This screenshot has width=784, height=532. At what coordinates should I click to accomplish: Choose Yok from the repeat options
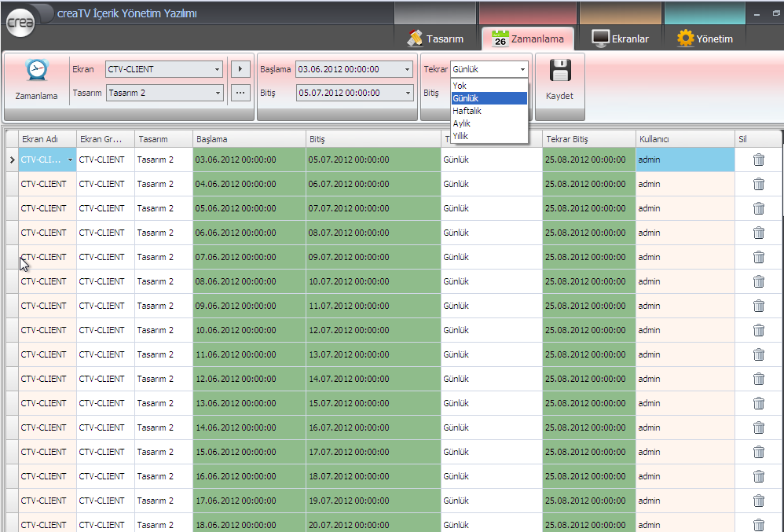point(460,86)
